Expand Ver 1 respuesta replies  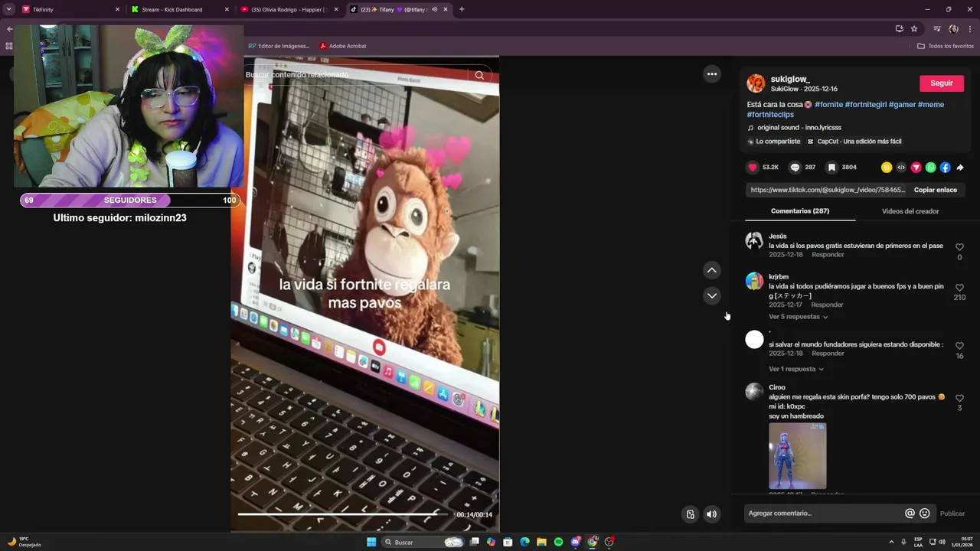point(796,369)
